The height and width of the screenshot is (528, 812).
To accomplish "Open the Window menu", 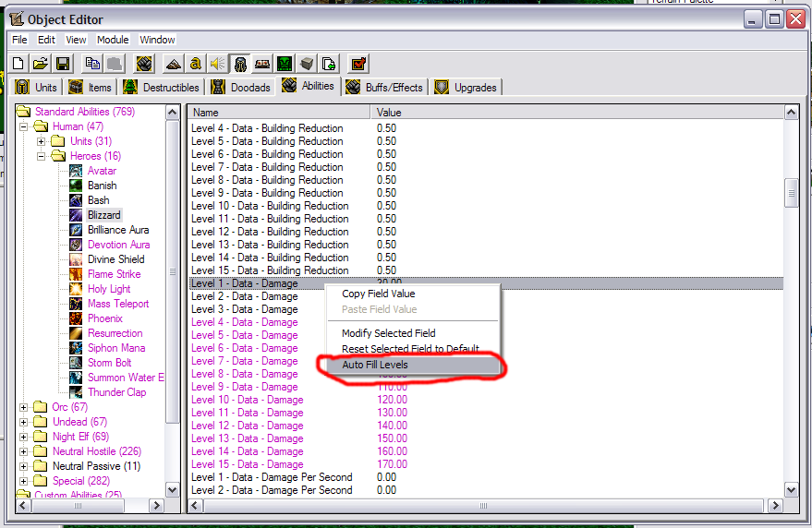I will click(157, 40).
